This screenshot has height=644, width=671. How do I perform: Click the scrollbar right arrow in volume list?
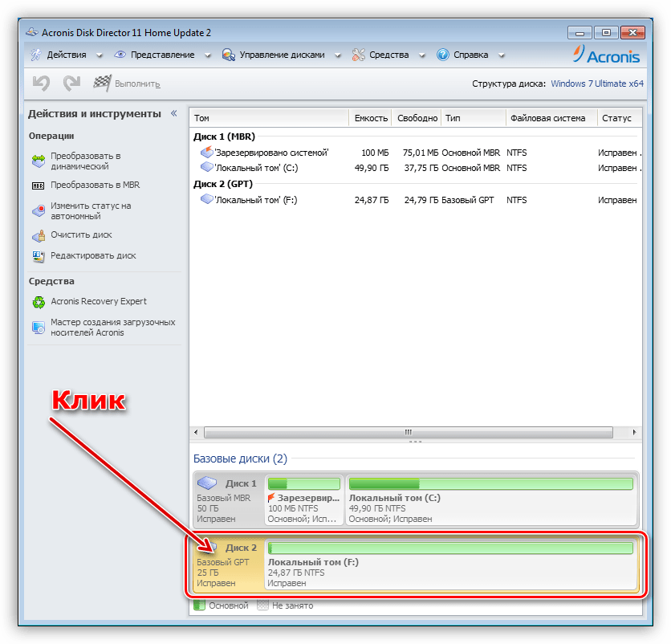click(x=634, y=432)
